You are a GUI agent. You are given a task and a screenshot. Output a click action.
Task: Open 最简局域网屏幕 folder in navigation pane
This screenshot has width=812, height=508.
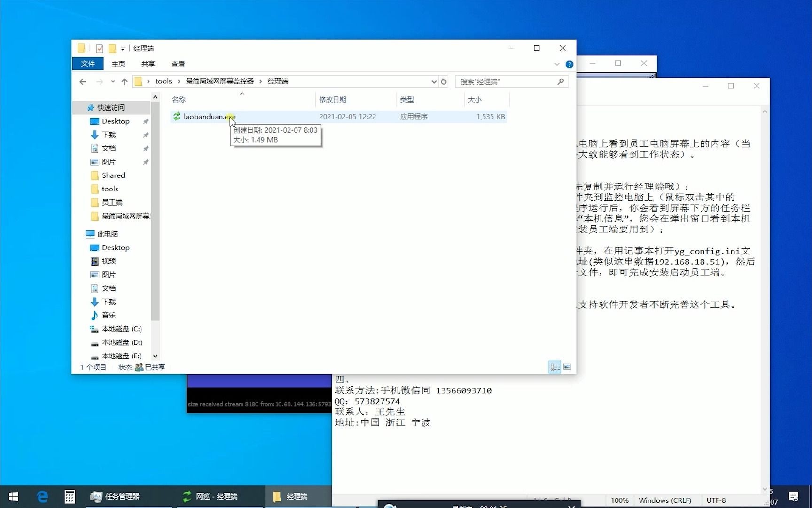(x=126, y=216)
